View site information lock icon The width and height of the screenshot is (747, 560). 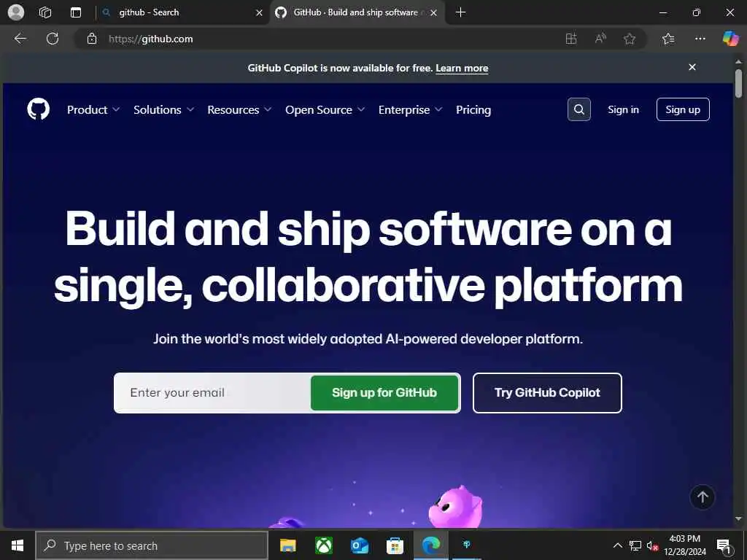tap(92, 39)
